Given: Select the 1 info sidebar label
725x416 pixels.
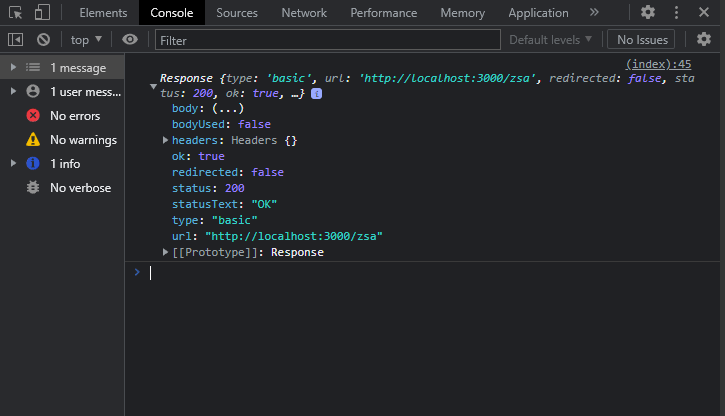Looking at the screenshot, I should (x=65, y=164).
